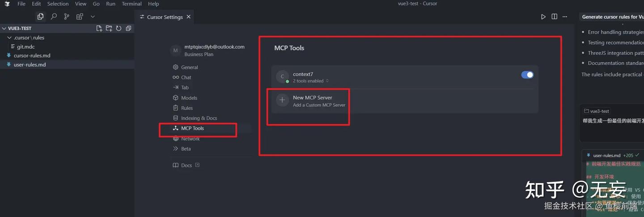Screen dimensions: 644x217
Task: Click the Run play icon
Action: [543, 17]
